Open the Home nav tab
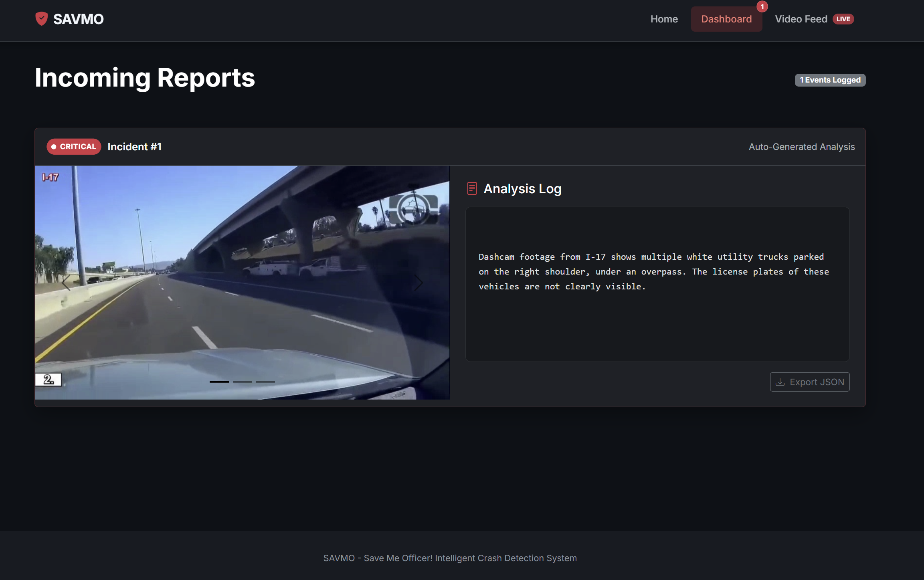The width and height of the screenshot is (924, 580). (664, 19)
